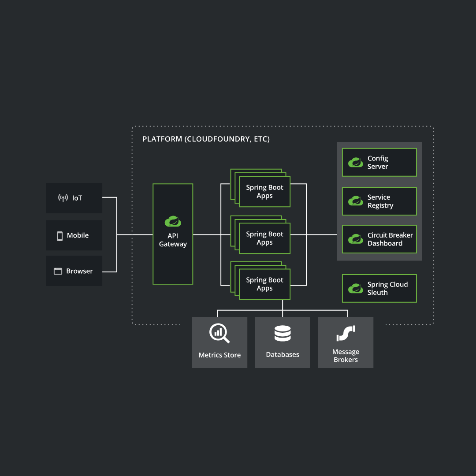Click the Service Registry Spring cloud icon
Viewport: 476px width, 476px height.
pos(356,201)
